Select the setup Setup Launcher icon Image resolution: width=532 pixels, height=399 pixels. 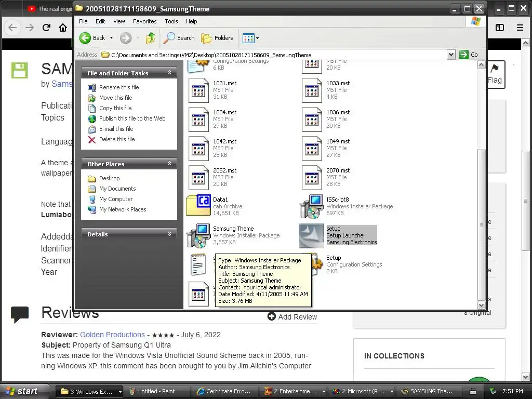(312, 236)
